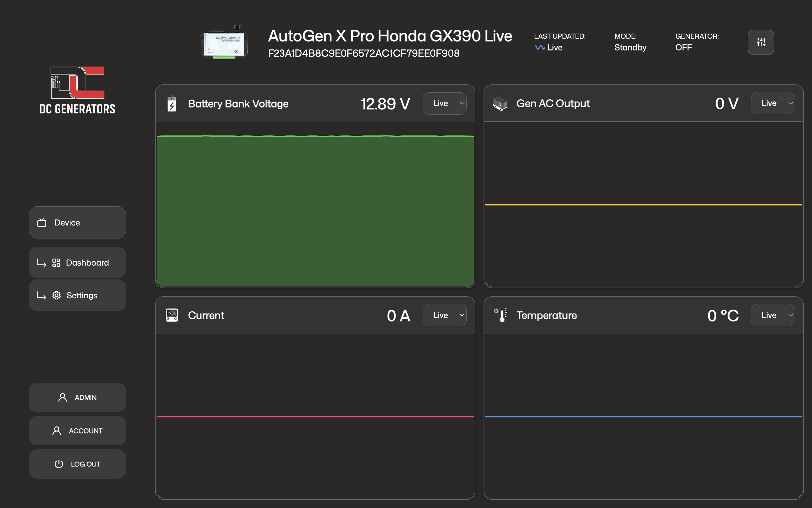The height and width of the screenshot is (508, 812).
Task: Open the Temperature Live range dropdown
Action: [773, 315]
